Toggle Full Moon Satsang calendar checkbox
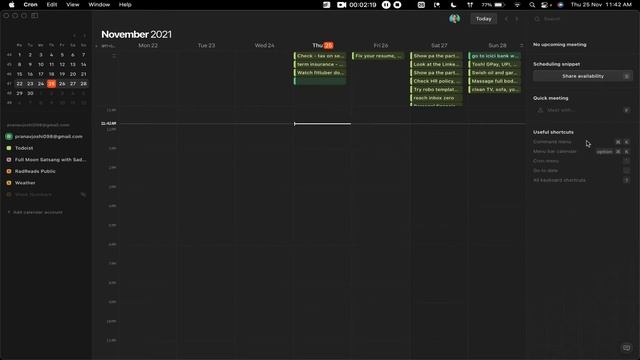 [x=9, y=160]
